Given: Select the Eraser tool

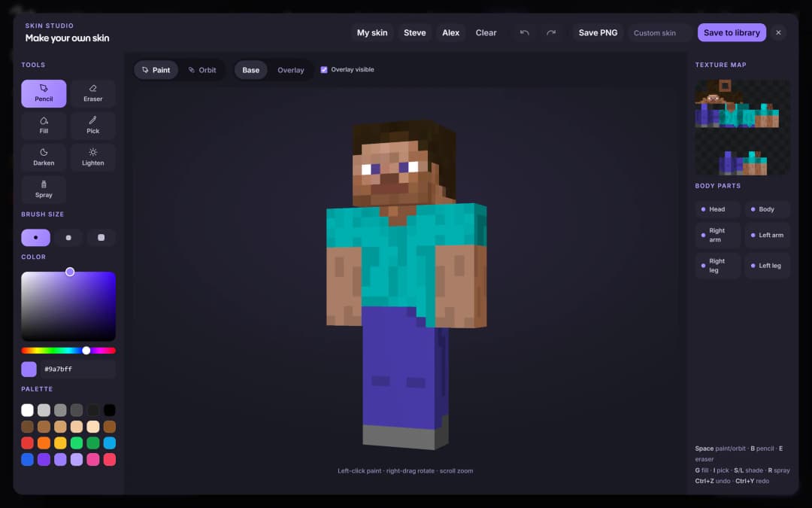Looking at the screenshot, I should pos(92,93).
